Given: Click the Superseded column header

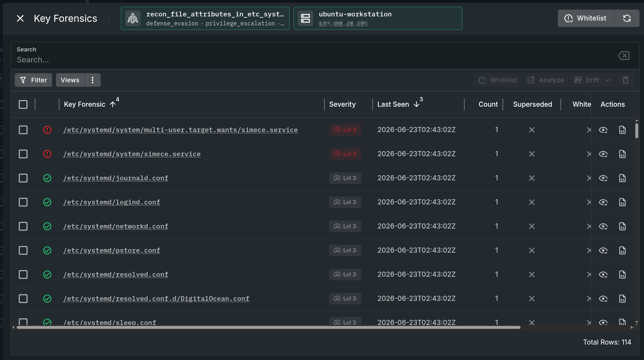Looking at the screenshot, I should point(532,104).
